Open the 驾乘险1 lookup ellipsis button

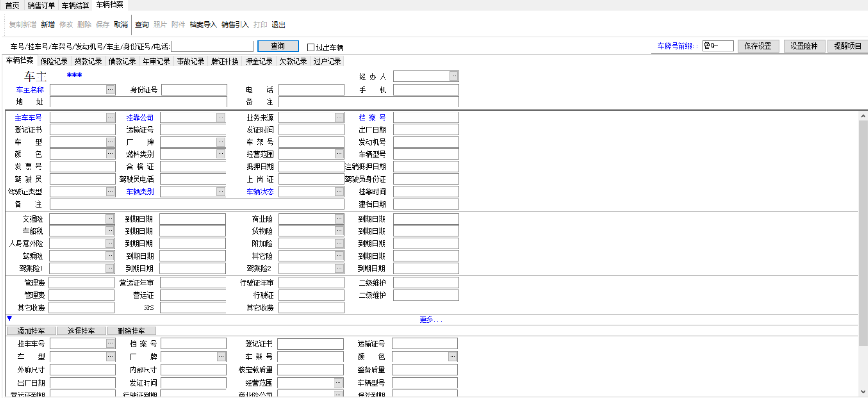[x=109, y=269]
